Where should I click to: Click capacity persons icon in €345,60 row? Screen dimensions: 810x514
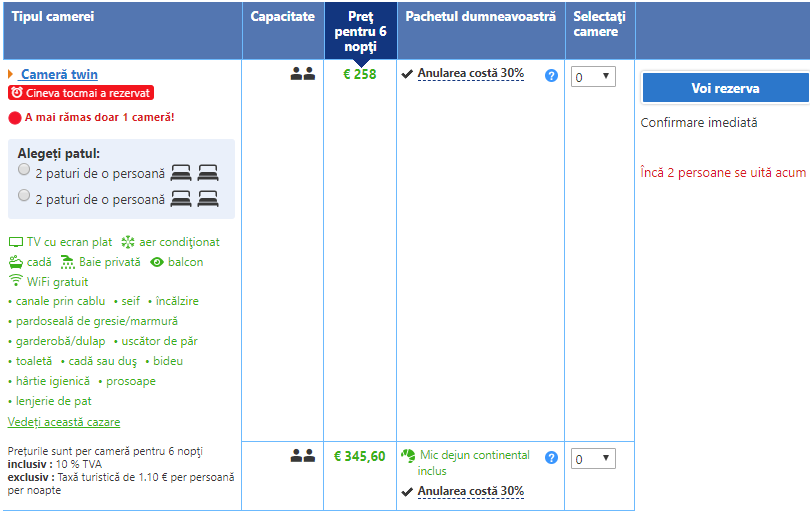pyautogui.click(x=302, y=456)
